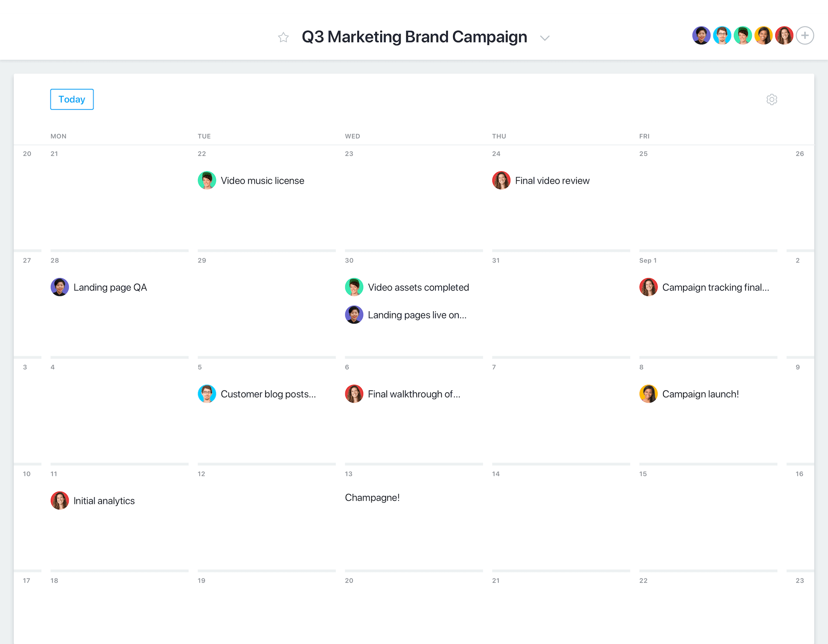Click assignee avatar on Customer blog posts...
828x644 pixels.
click(207, 394)
